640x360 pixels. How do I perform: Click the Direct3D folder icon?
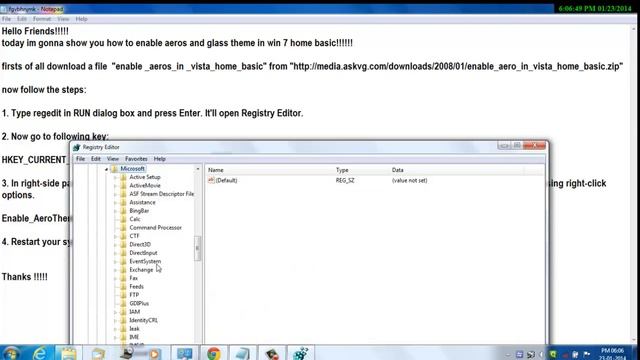[x=123, y=244]
